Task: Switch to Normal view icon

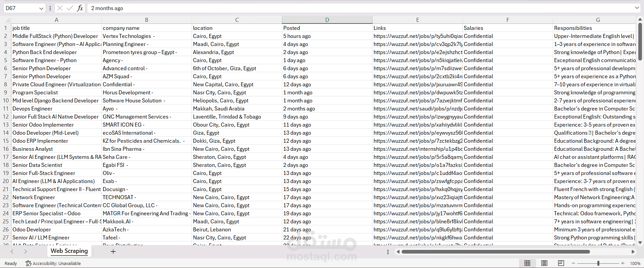Action: [527, 263]
